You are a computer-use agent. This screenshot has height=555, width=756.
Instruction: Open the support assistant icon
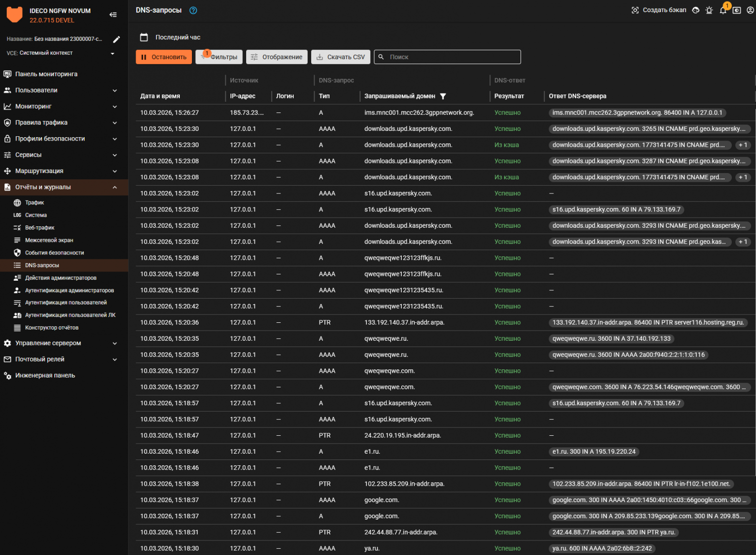point(695,10)
